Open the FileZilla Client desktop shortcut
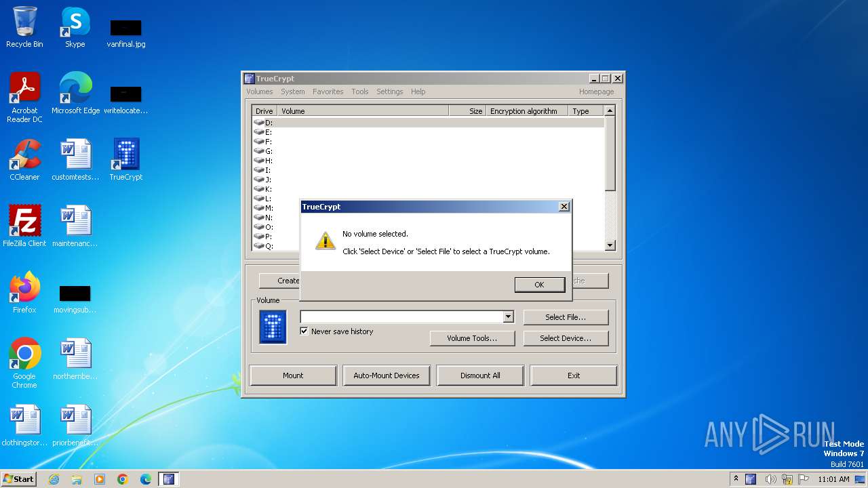This screenshot has width=868, height=488. 24,226
